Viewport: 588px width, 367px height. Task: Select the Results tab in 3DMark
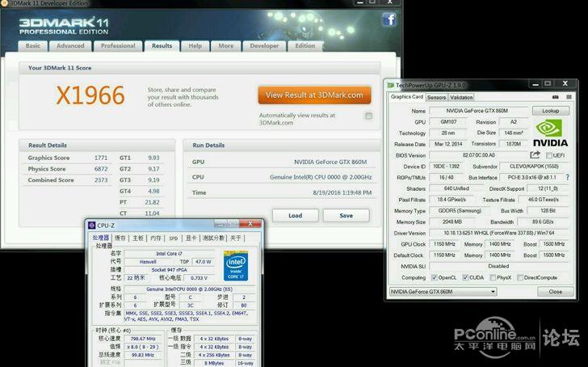162,46
